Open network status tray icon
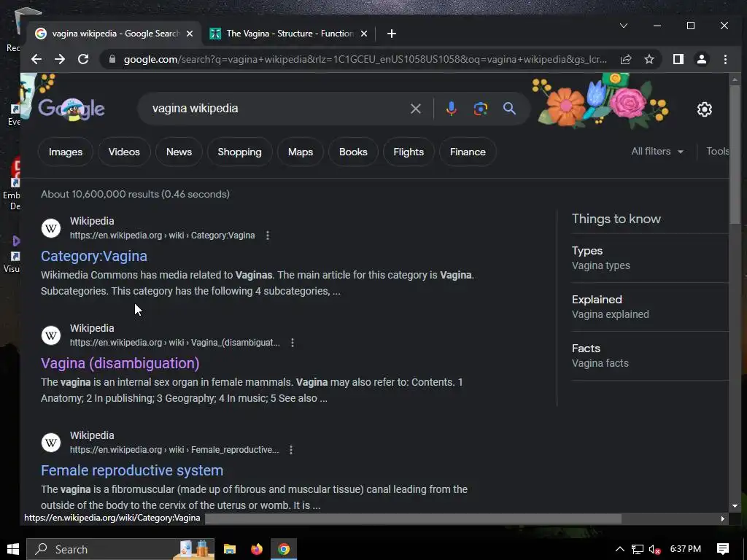The width and height of the screenshot is (747, 560). 638,549
